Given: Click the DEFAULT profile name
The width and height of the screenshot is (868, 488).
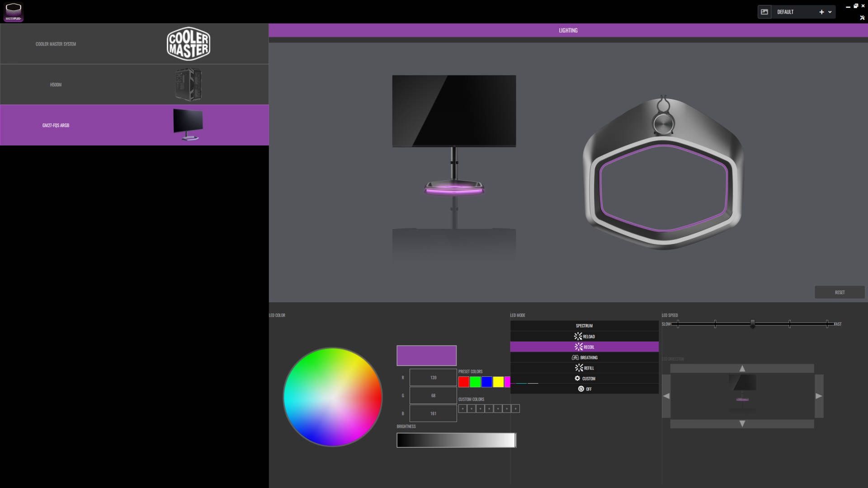Looking at the screenshot, I should 785,12.
